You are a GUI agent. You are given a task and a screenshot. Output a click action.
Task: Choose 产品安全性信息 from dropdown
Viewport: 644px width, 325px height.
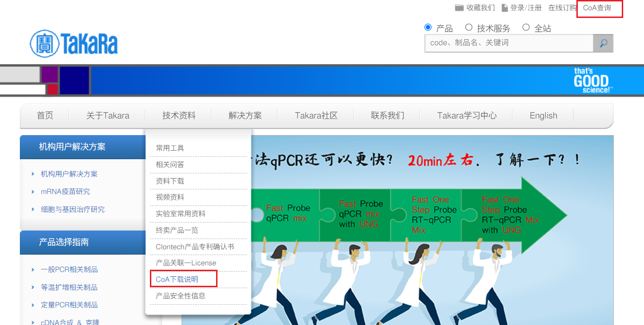(x=181, y=296)
